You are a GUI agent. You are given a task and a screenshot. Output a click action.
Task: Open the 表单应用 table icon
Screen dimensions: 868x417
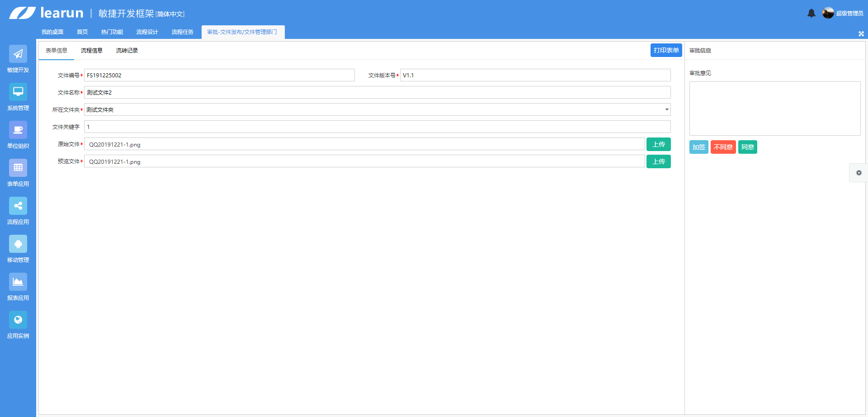(18, 168)
